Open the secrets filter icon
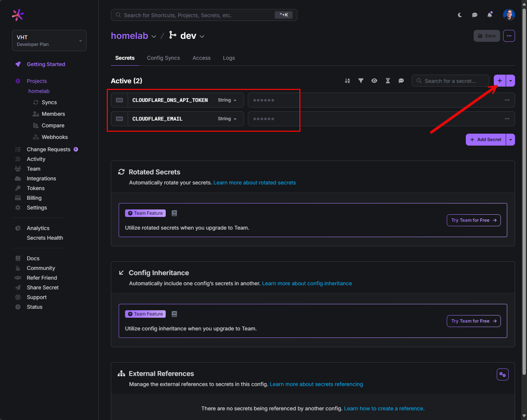This screenshot has width=527, height=420. click(361, 81)
